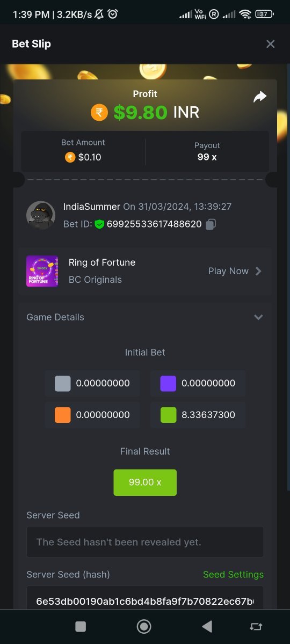Image resolution: width=290 pixels, height=644 pixels.
Task: Tap the green verified shield icon
Action: click(99, 224)
